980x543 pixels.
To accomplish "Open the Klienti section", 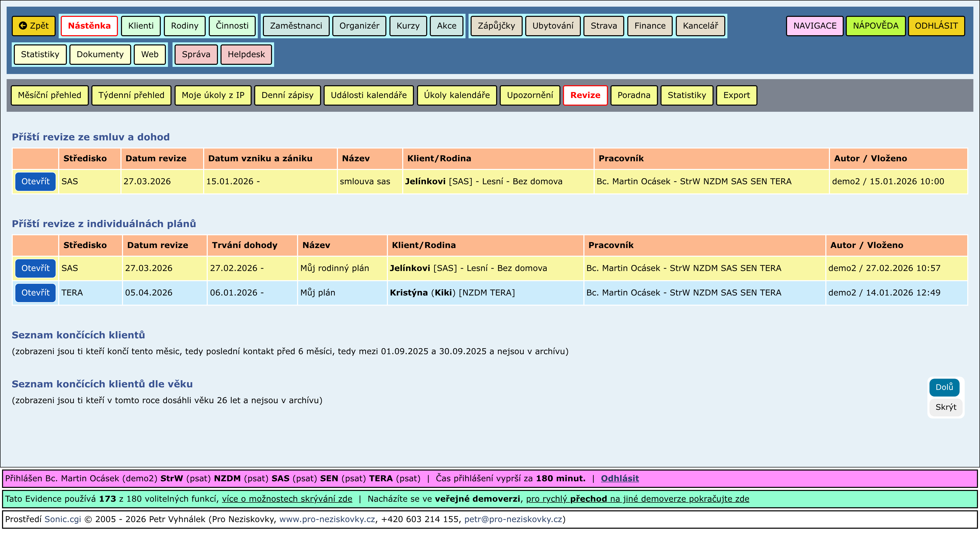I will point(141,26).
